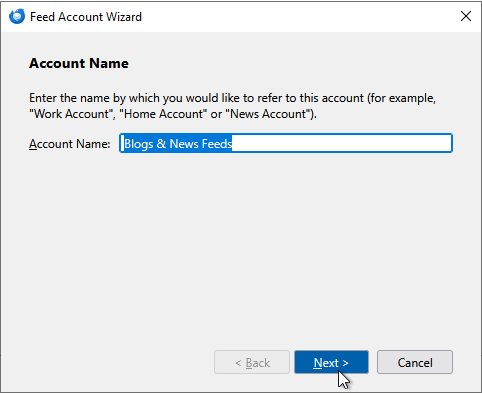482x394 pixels.
Task: Click the Thunderbird icon in title bar
Action: (x=17, y=16)
